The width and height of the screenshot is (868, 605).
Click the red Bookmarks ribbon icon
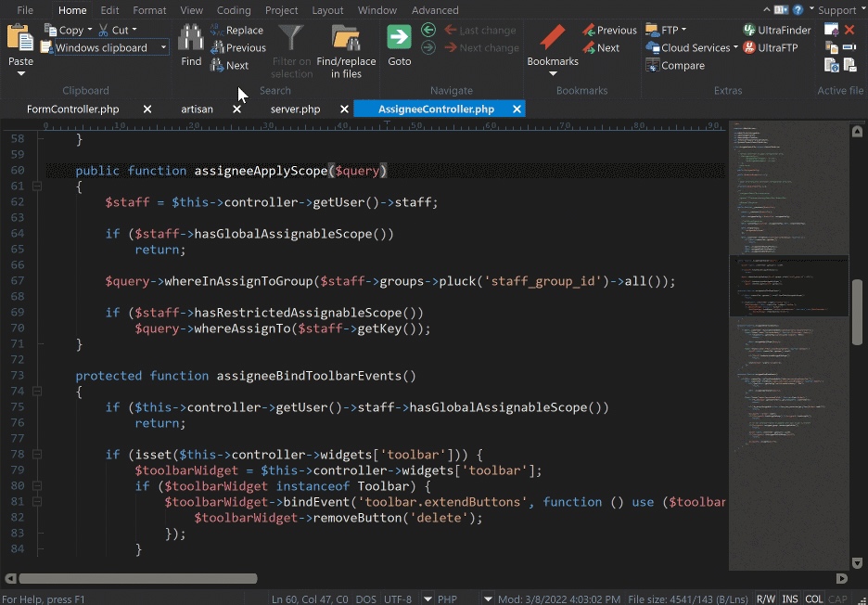click(553, 38)
